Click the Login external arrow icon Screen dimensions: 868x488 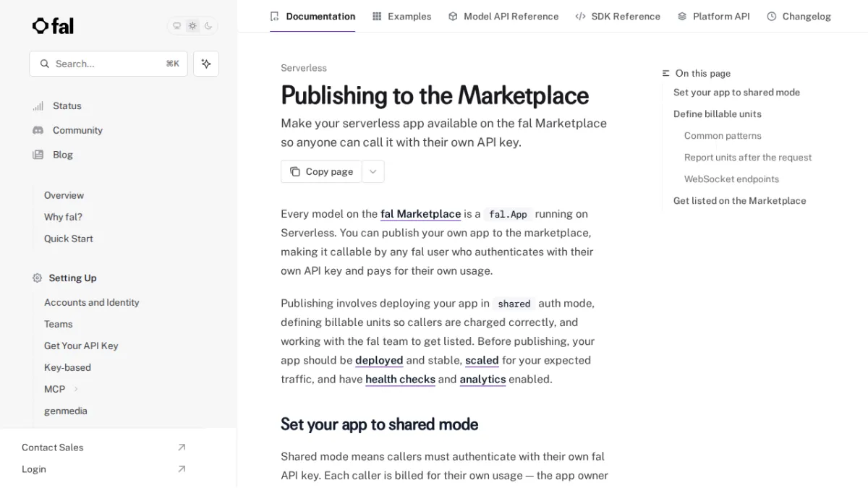click(x=182, y=469)
